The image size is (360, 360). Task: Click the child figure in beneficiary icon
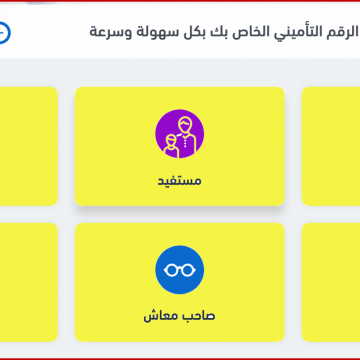pos(171,146)
